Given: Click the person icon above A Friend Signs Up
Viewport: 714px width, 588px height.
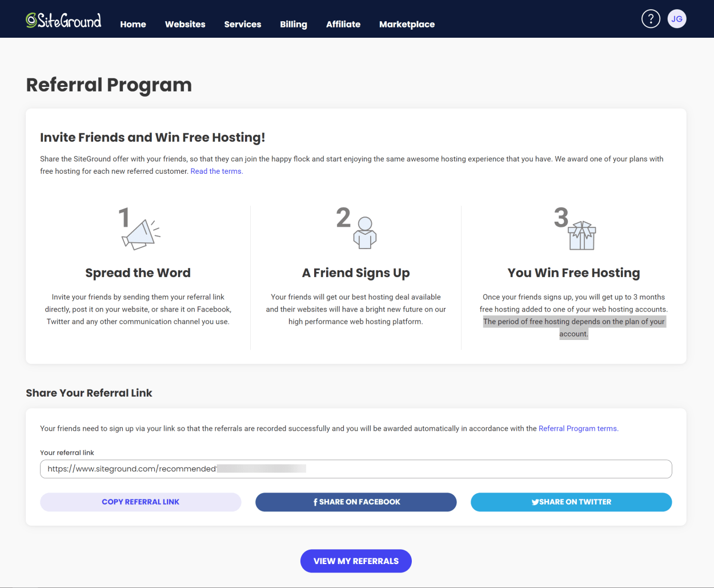Looking at the screenshot, I should click(364, 233).
